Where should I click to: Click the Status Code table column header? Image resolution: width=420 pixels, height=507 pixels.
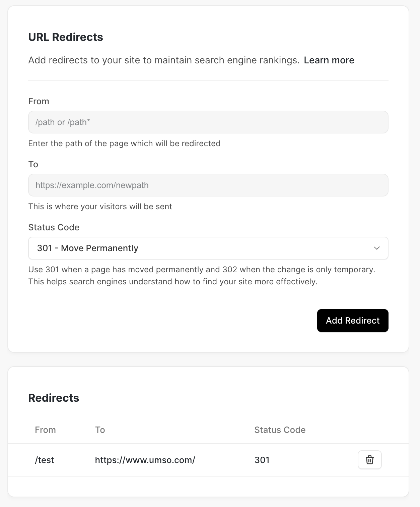click(280, 430)
